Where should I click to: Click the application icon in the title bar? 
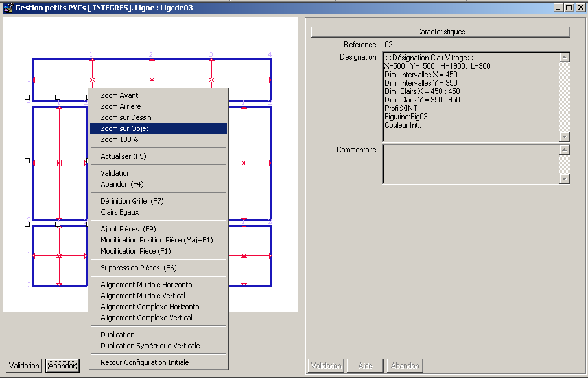(7, 8)
